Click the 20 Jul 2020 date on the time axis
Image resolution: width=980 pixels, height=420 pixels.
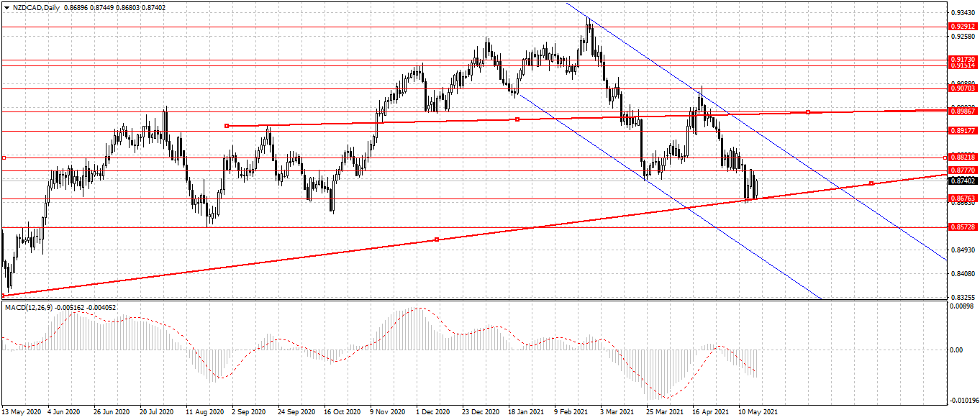(x=157, y=413)
